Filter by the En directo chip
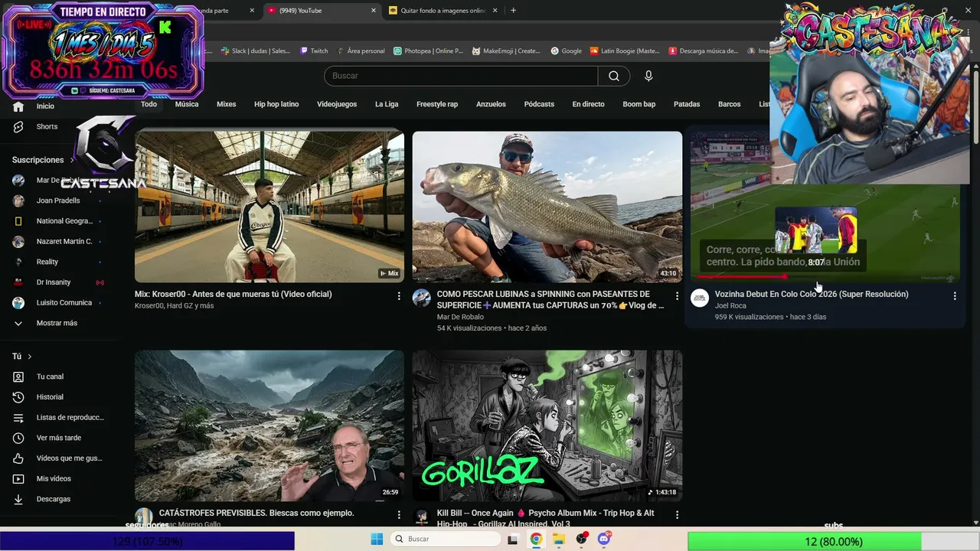 pyautogui.click(x=588, y=104)
